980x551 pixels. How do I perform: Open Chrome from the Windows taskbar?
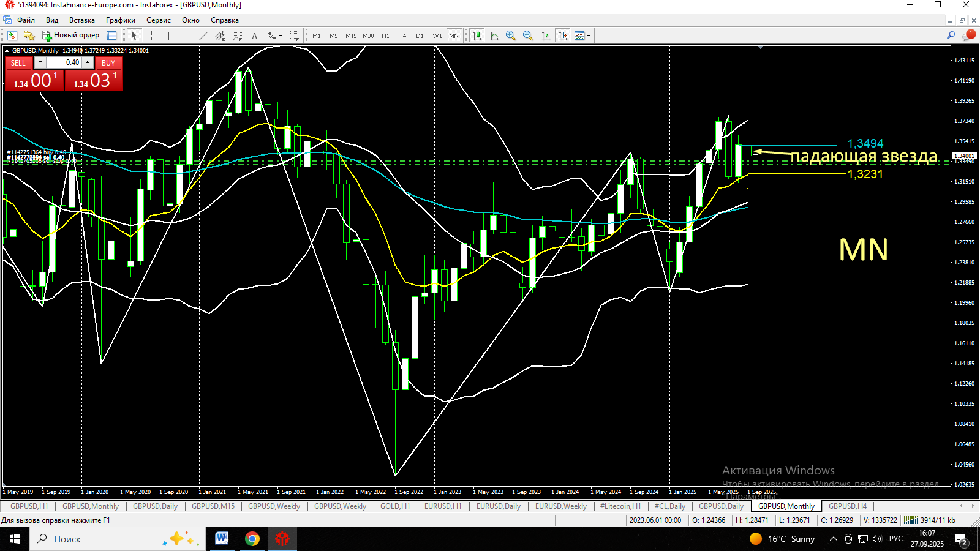point(252,539)
